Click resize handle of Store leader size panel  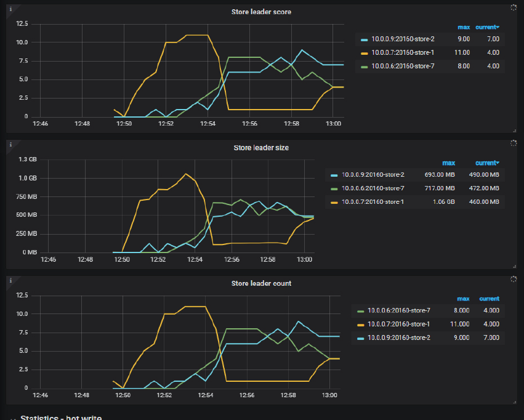point(515,266)
